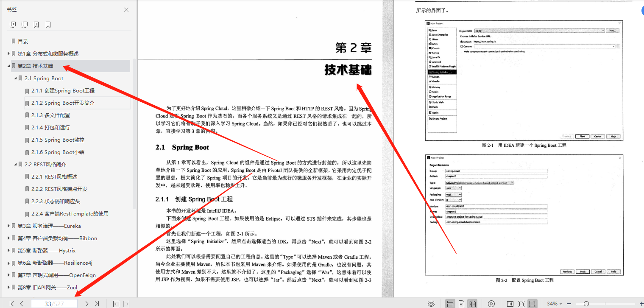Screen dimensions: 644x308
Task: Expand 第1章 分布式和微服务概述 chapter
Action: [8, 53]
